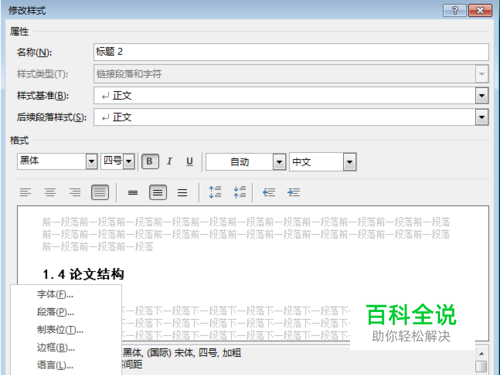Viewport: 500px width, 375px height.
Task: Increase the paragraph indent
Action: (294, 192)
